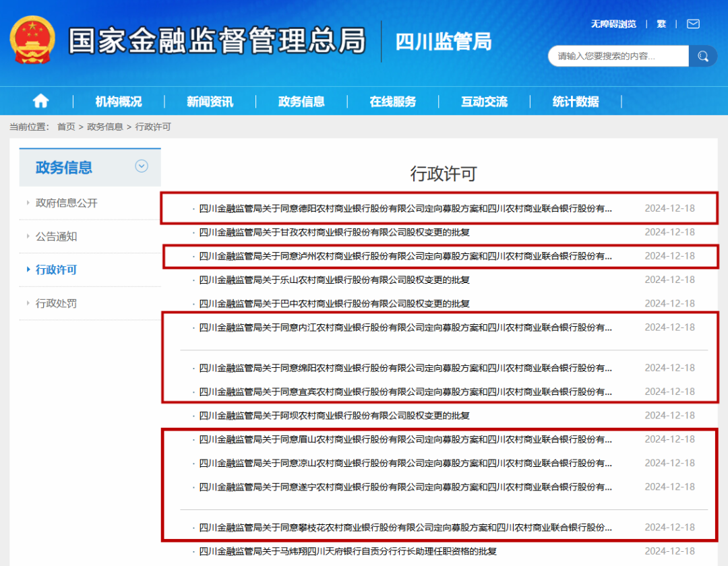Open 政府信息公开 in the sidebar

click(66, 203)
